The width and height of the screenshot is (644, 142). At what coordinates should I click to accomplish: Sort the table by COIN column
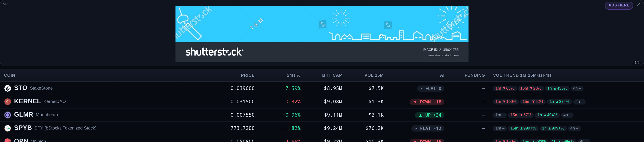tap(9, 75)
